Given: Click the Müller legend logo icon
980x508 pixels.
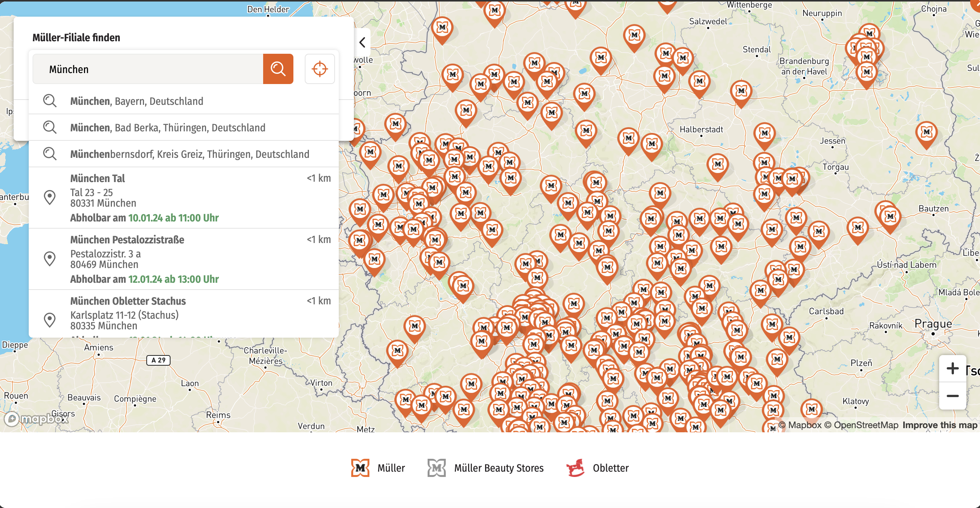Looking at the screenshot, I should point(360,467).
